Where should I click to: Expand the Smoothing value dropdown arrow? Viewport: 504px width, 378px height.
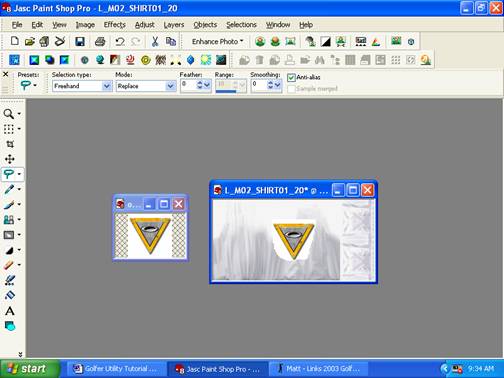pyautogui.click(x=278, y=86)
